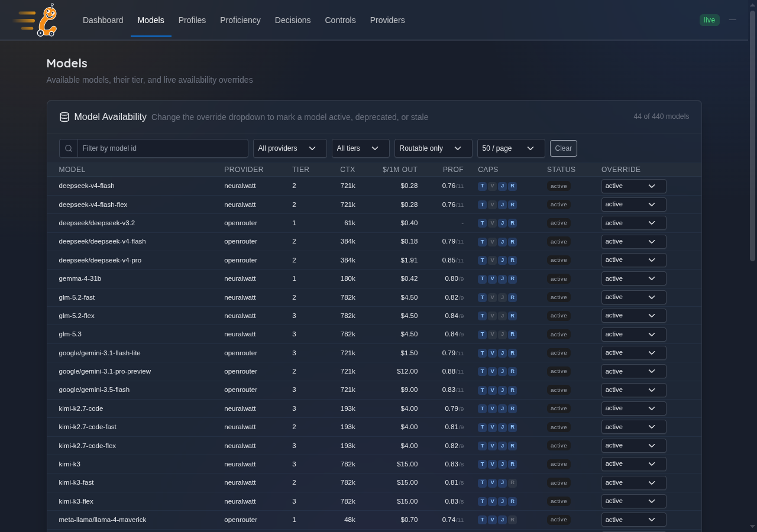The height and width of the screenshot is (532, 757).
Task: Click the $12.00 price cell
Action: [x=407, y=372]
